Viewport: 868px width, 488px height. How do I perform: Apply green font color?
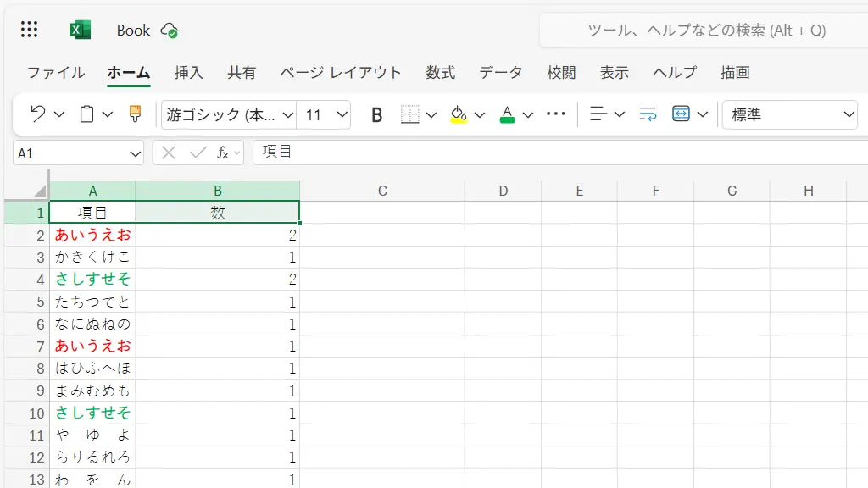point(507,114)
